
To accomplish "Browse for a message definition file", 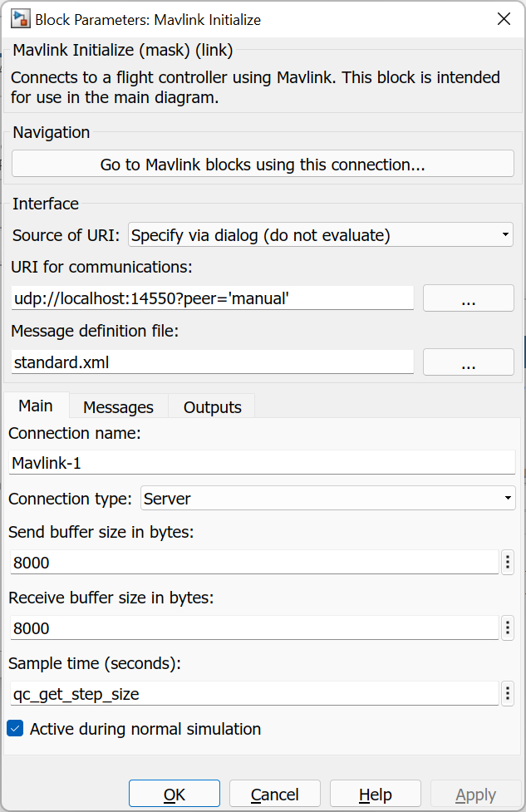I will pyautogui.click(x=468, y=362).
